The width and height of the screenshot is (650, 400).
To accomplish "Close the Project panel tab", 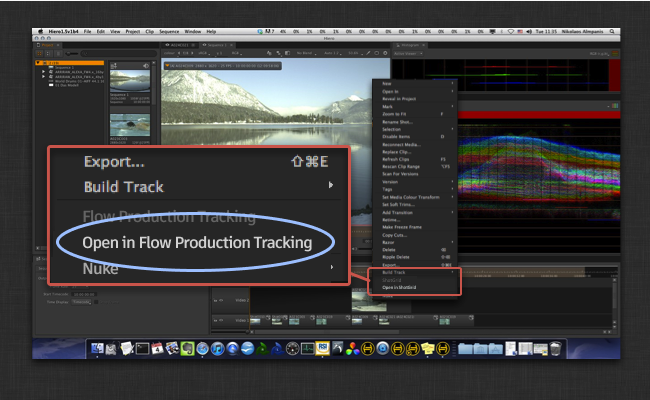I will pos(58,45).
